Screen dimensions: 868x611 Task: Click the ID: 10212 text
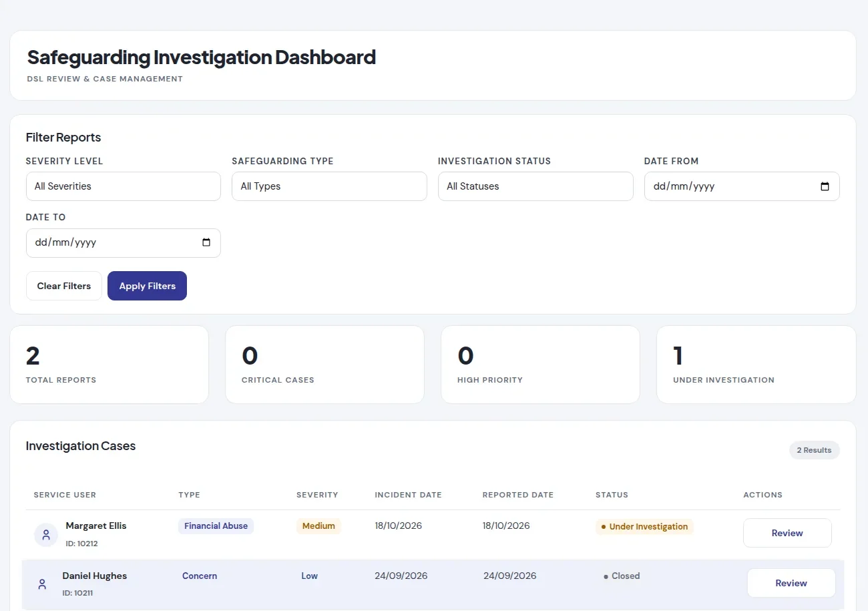point(82,544)
